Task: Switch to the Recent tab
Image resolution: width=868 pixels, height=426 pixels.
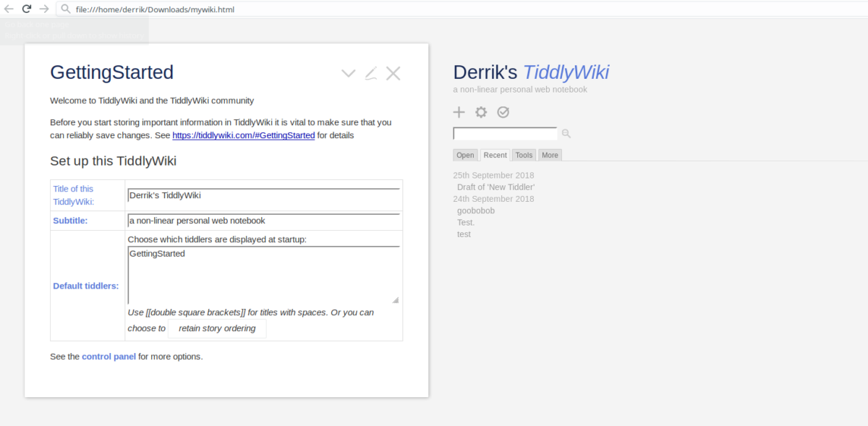Action: [x=495, y=155]
